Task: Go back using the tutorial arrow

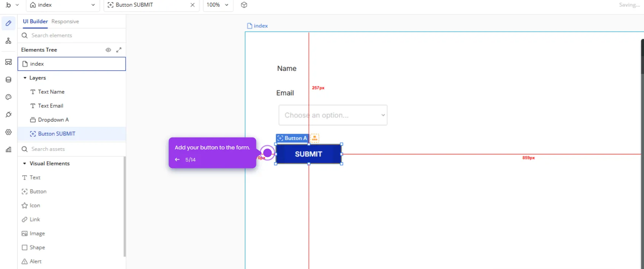Action: coord(177,160)
